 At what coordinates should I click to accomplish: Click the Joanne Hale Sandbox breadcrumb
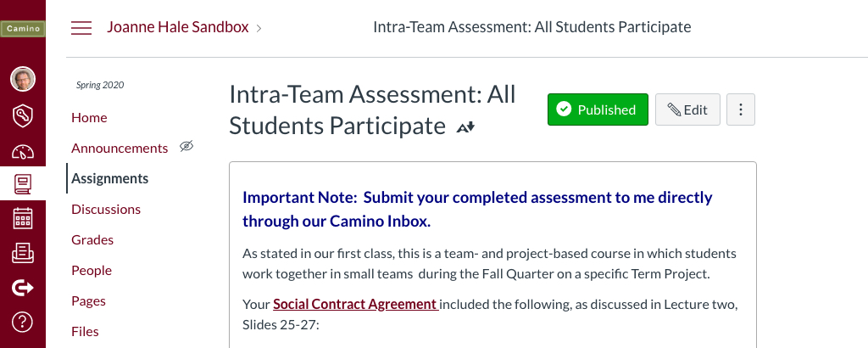[178, 27]
